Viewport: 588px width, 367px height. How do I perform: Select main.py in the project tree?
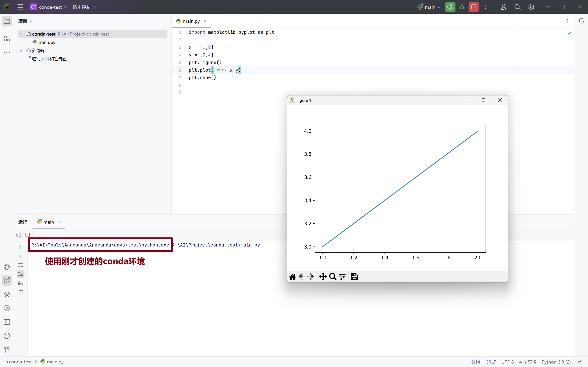click(47, 42)
